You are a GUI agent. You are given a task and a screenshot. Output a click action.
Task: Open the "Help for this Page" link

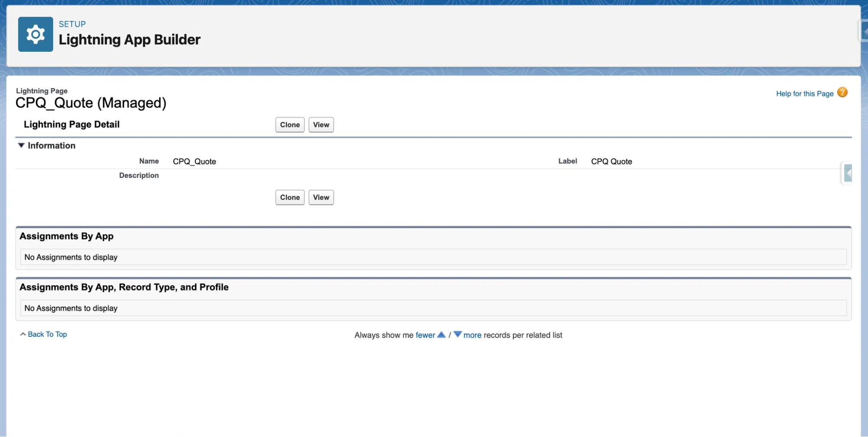point(804,93)
